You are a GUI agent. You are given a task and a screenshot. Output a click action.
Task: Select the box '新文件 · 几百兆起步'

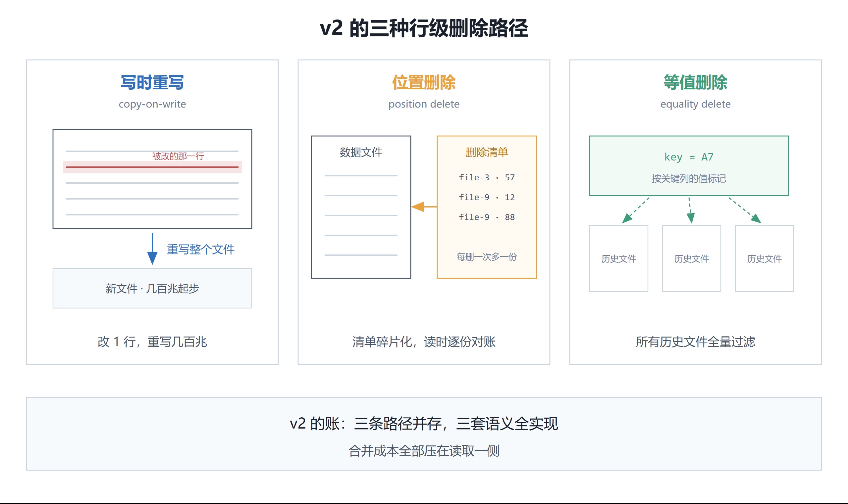coord(152,288)
